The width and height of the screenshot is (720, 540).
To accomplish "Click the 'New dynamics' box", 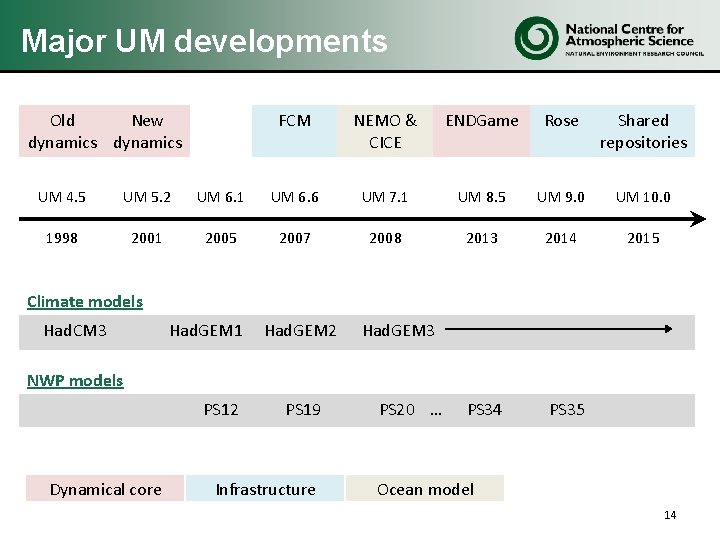I will (147, 131).
